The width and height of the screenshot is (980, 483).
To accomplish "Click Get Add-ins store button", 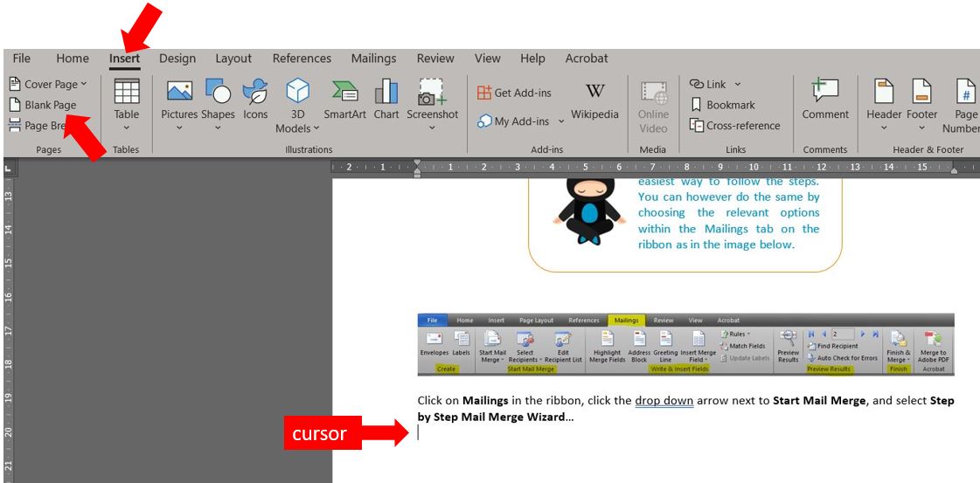I will 514,93.
